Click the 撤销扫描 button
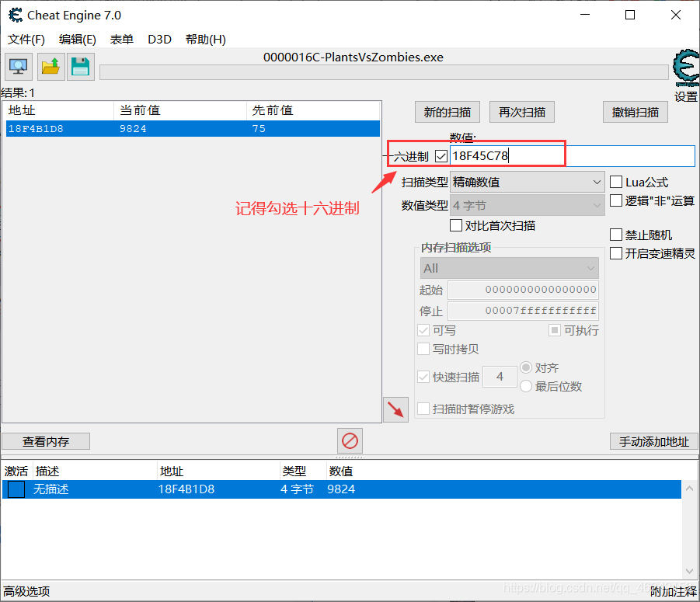 pos(636,112)
